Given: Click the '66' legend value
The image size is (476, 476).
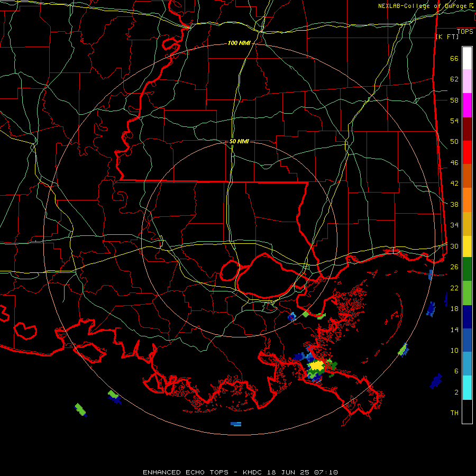Looking at the screenshot, I should click(454, 59).
